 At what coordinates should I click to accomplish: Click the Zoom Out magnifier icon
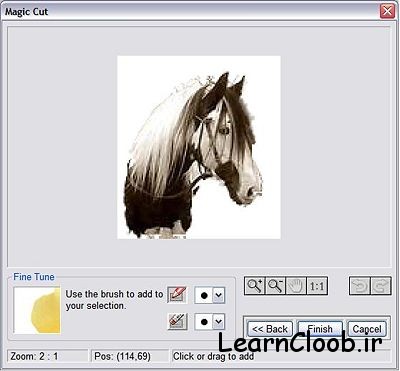pyautogui.click(x=275, y=286)
